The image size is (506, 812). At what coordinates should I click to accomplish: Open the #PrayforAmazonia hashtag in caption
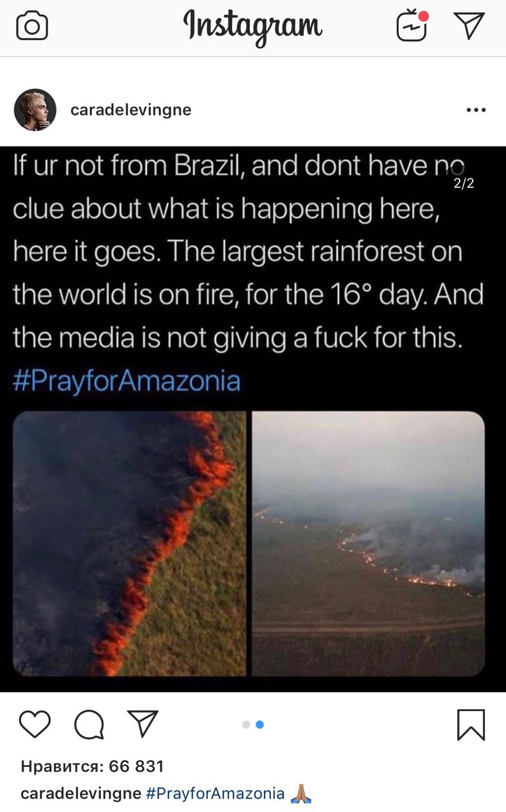215,794
